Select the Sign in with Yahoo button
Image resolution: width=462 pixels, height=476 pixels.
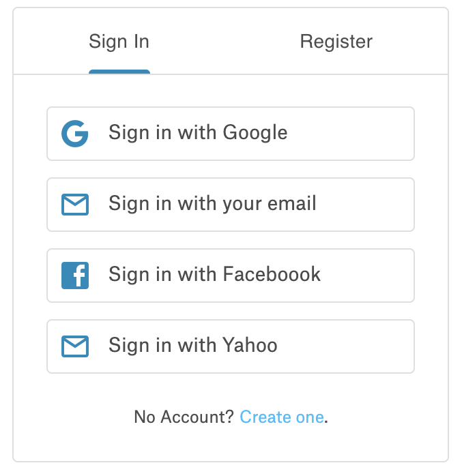pyautogui.click(x=230, y=346)
